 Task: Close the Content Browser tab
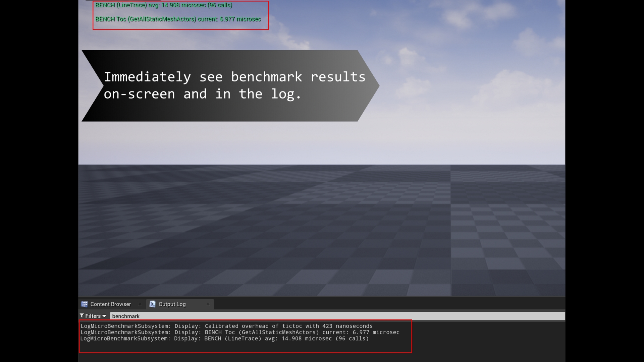[140, 304]
